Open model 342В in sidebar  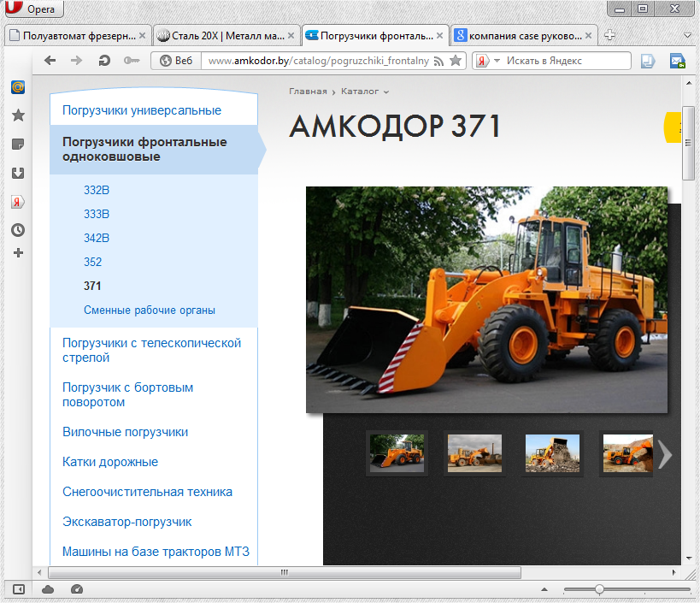pyautogui.click(x=97, y=238)
